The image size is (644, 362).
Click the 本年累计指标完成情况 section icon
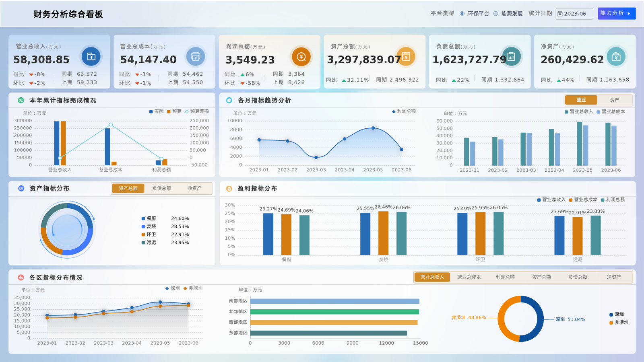coord(21,100)
